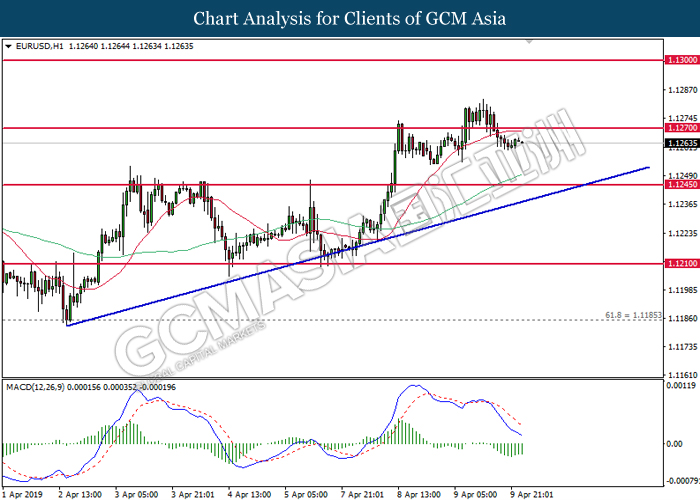Screen dimensions: 700x500
Task: Click the 9 Apr 21:01 time label
Action: tap(532, 494)
